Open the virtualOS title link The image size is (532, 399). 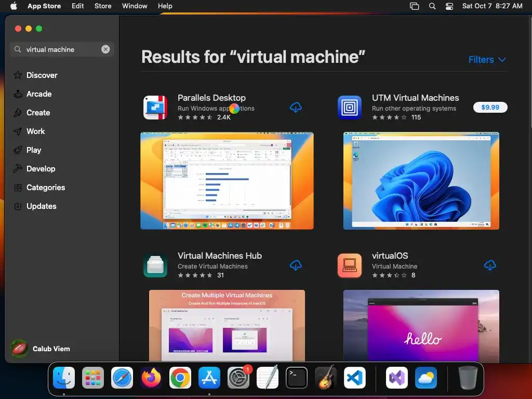390,256
